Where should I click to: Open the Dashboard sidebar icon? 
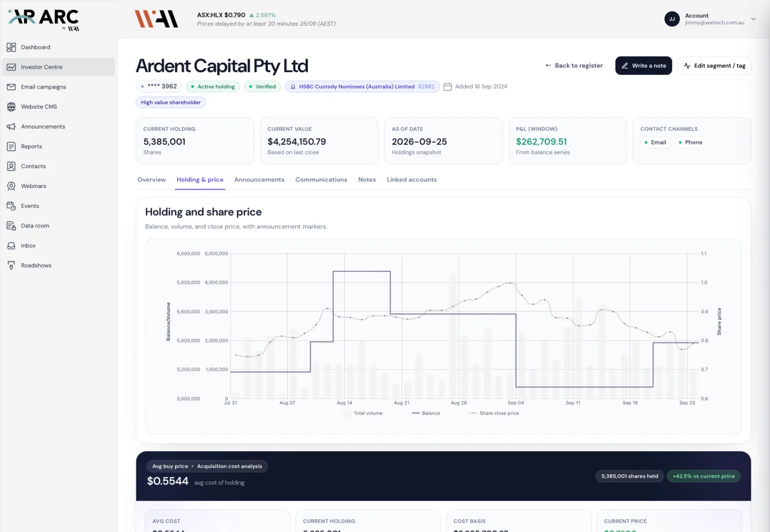(11, 47)
